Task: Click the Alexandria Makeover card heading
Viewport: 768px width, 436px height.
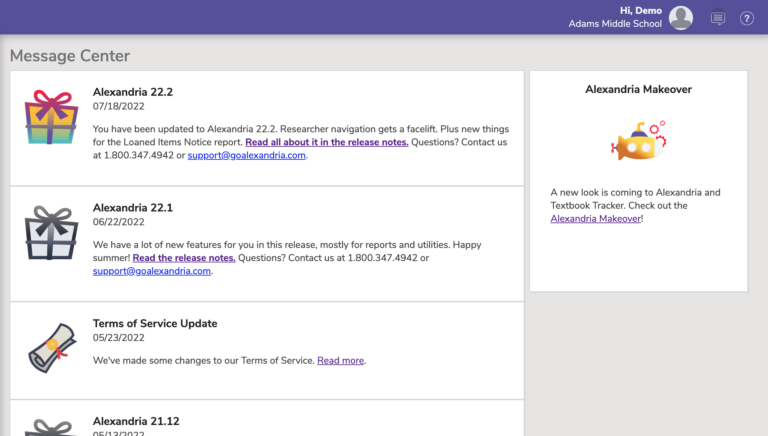Action: [x=638, y=89]
